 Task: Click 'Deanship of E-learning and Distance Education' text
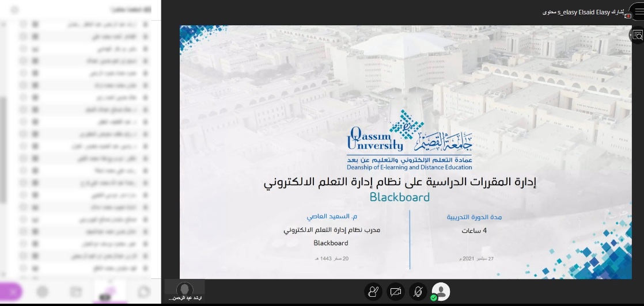(x=409, y=167)
